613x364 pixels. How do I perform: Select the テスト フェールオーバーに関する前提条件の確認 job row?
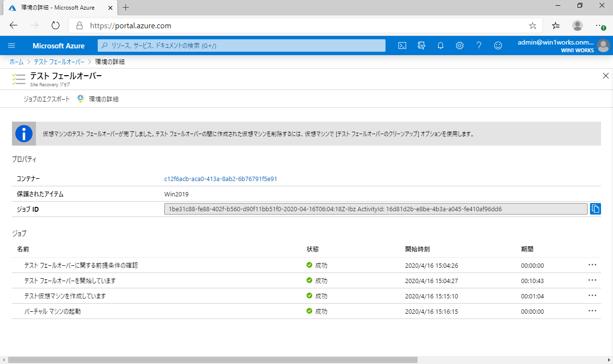(306, 265)
